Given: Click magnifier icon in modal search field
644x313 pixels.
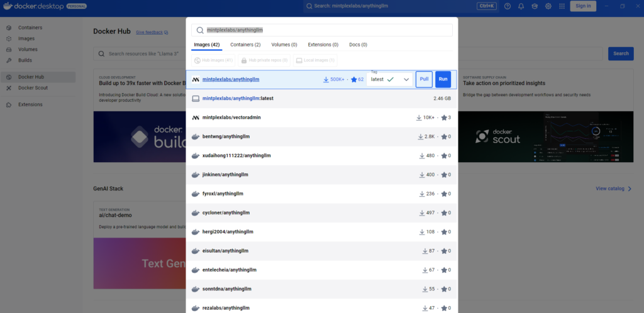Looking at the screenshot, I should click(x=200, y=30).
